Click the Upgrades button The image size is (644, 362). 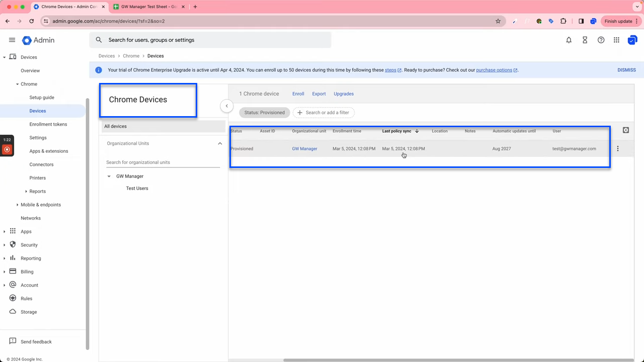344,94
